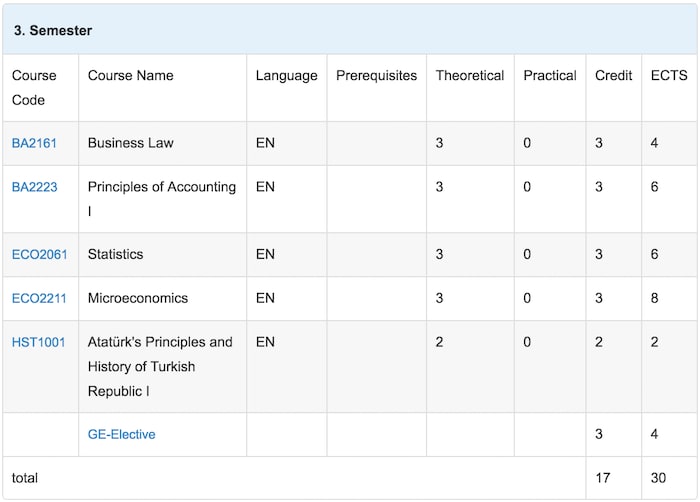Select the Theoretical column header
This screenshot has height=502, width=700.
(470, 75)
